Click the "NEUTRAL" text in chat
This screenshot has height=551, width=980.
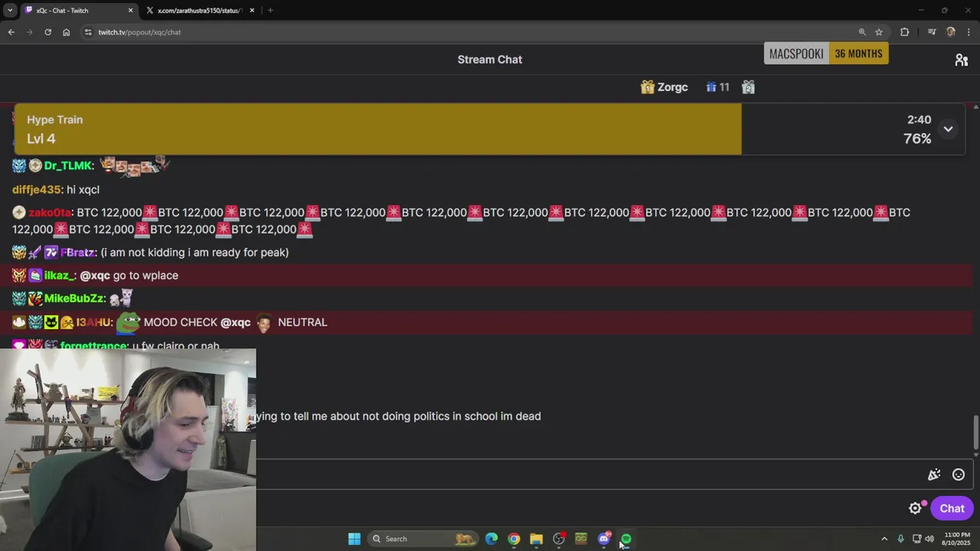(x=302, y=322)
